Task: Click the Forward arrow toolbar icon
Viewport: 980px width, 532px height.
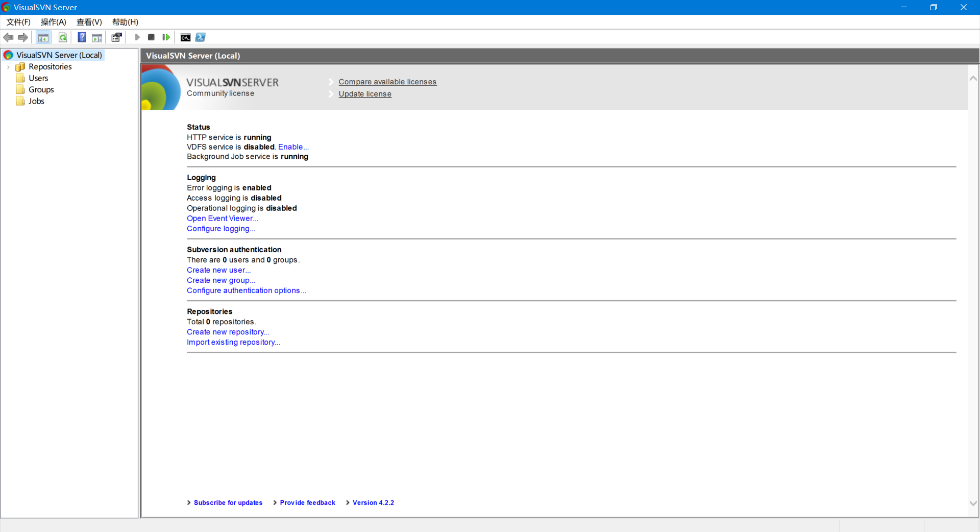Action: 23,37
